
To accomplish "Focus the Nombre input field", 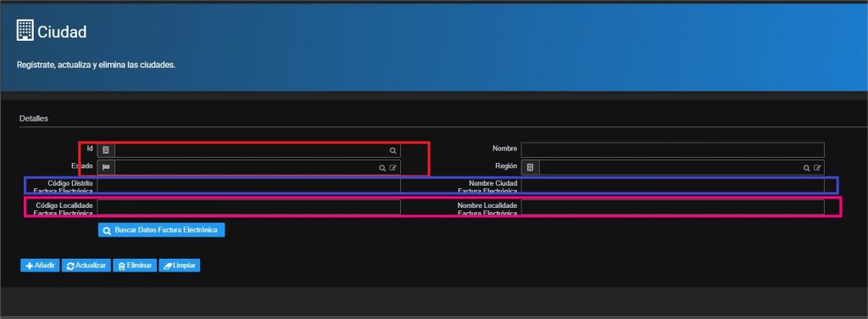I will coord(672,150).
